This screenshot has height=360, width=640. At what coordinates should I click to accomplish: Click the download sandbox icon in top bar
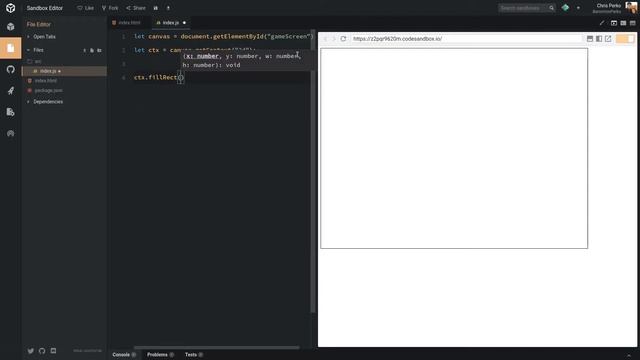(x=156, y=8)
